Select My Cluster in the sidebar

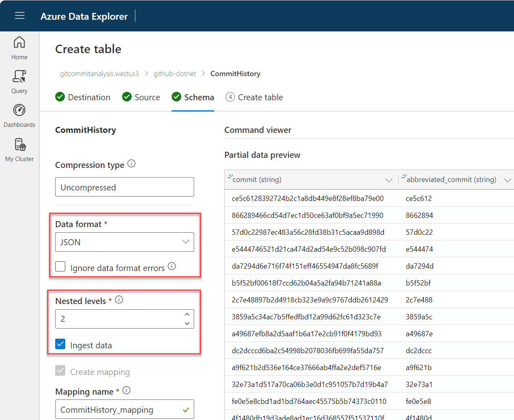pyautogui.click(x=19, y=149)
